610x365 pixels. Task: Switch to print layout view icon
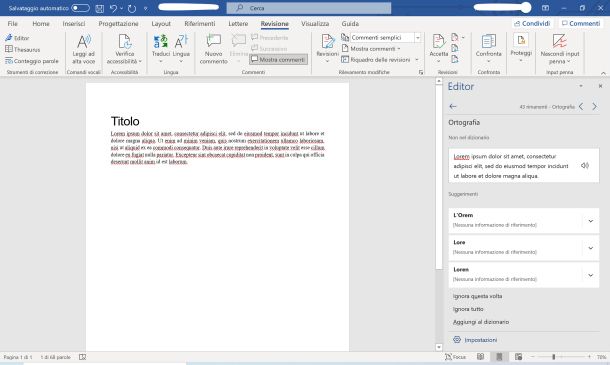499,357
